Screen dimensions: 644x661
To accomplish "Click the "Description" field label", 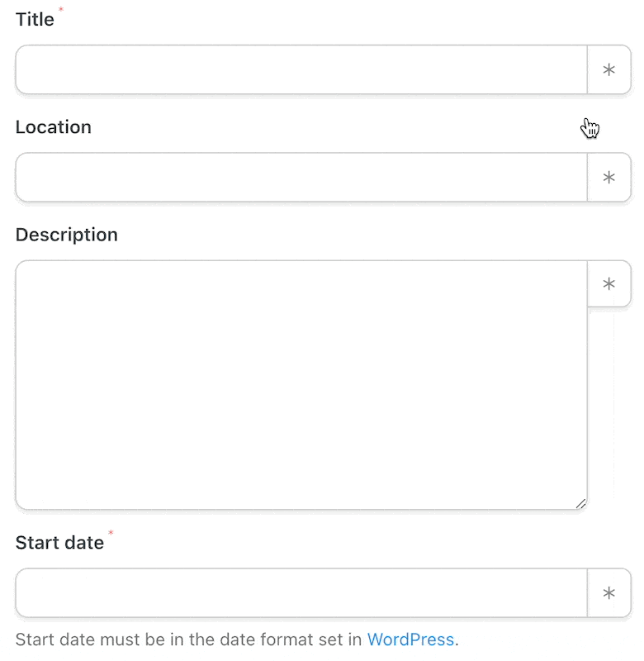I will pos(67,235).
